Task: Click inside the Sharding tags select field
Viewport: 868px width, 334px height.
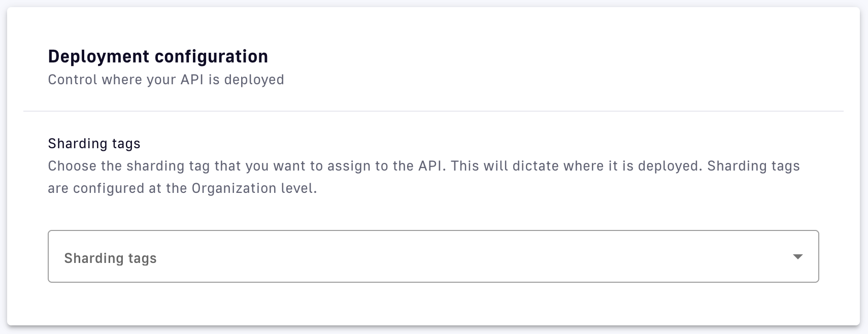Action: 433,256
